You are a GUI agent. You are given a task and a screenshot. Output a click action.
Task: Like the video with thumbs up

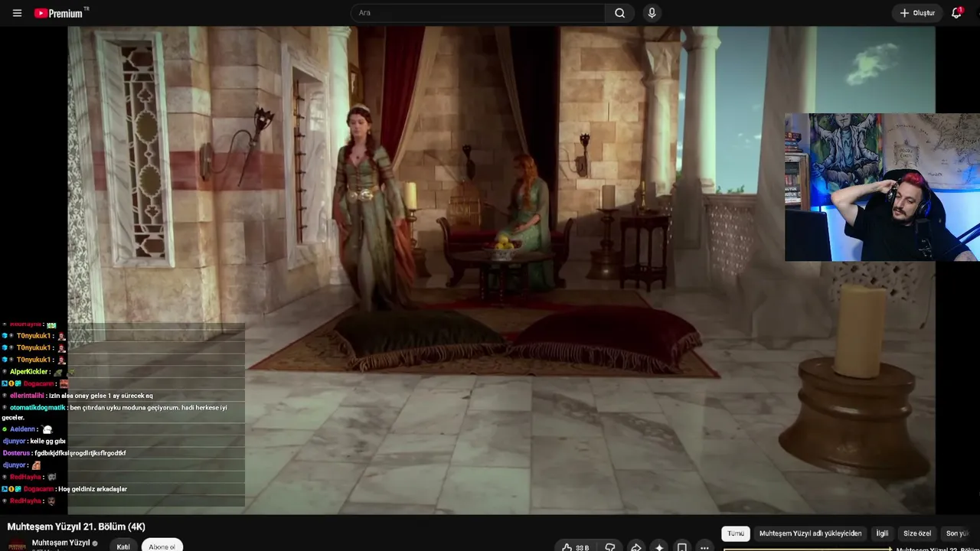tap(575, 547)
